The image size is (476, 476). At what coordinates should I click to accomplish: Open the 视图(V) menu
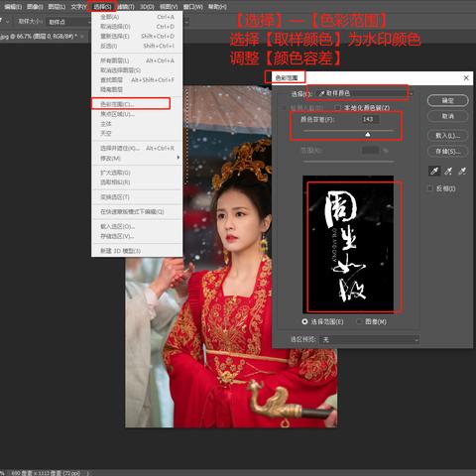(x=169, y=7)
